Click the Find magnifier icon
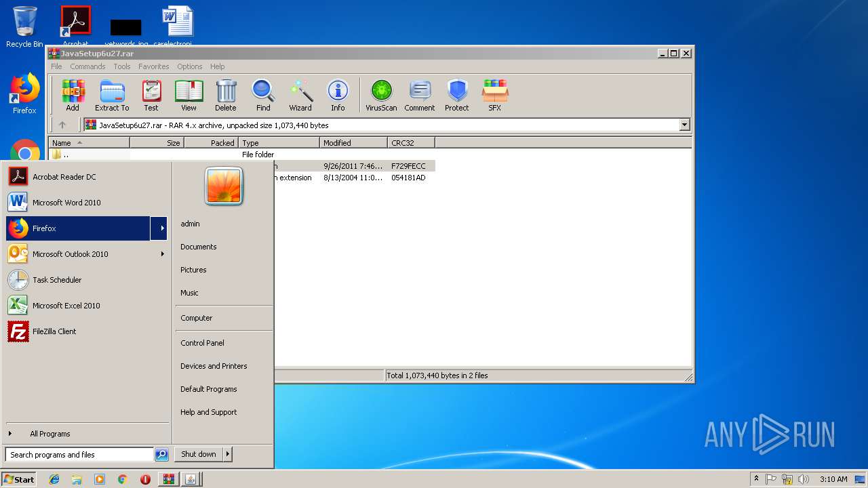 click(x=263, y=95)
